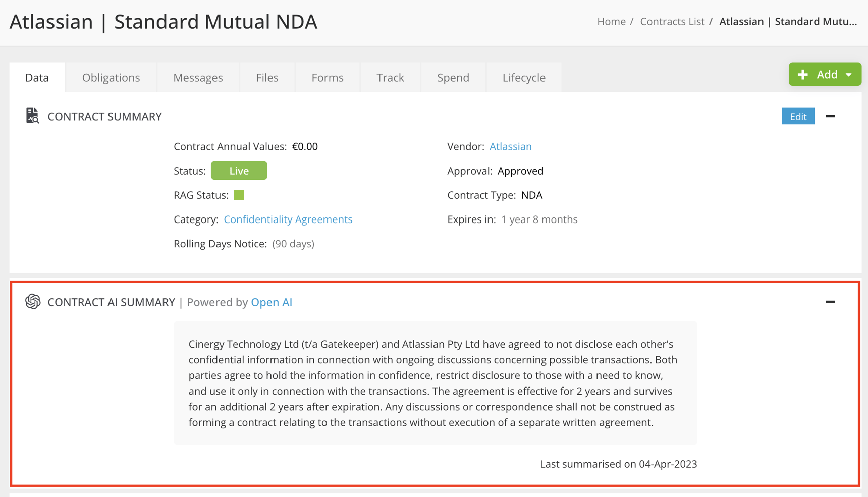
Task: Select the Forms tab
Action: (327, 77)
